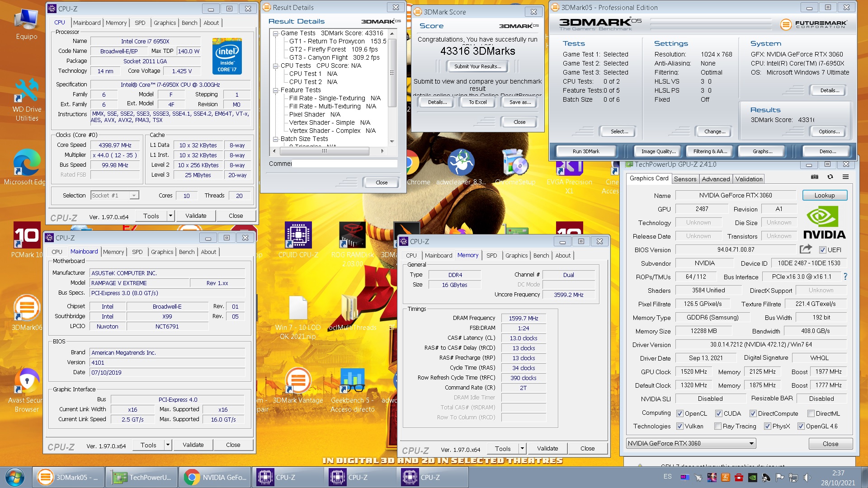Click the GPU-Z refresh icon
The width and height of the screenshot is (868, 488).
(830, 177)
